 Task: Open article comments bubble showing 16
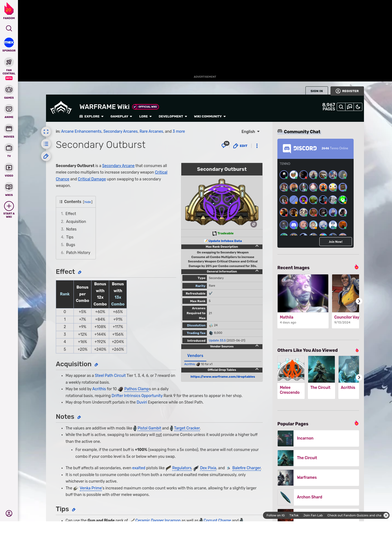click(x=225, y=145)
